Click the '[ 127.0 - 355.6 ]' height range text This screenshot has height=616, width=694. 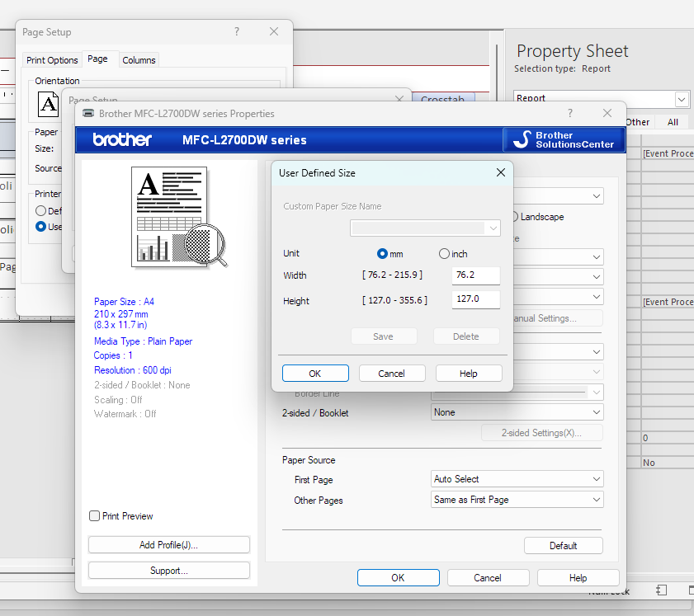point(394,300)
